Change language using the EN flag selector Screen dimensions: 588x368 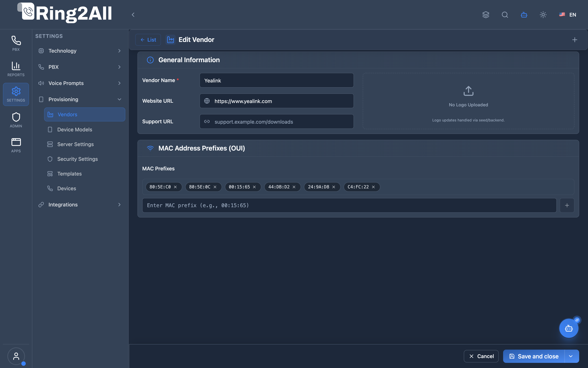click(568, 15)
